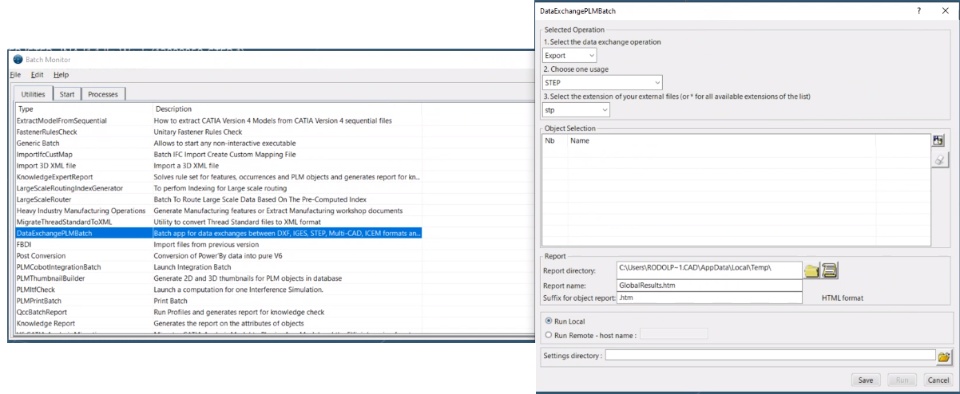Click the Batch Monitor globe icon in title bar

click(x=17, y=59)
